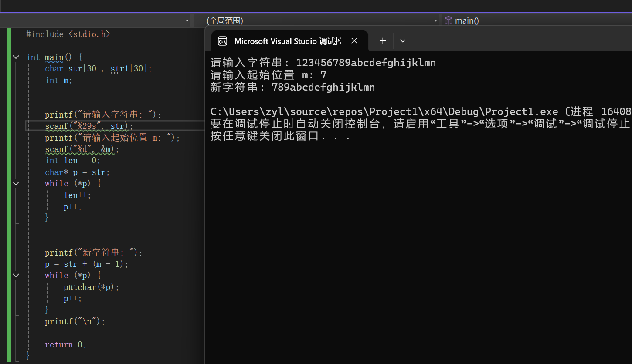Click the scanf("%29s", str) line
This screenshot has width=632, height=364.
click(89, 126)
